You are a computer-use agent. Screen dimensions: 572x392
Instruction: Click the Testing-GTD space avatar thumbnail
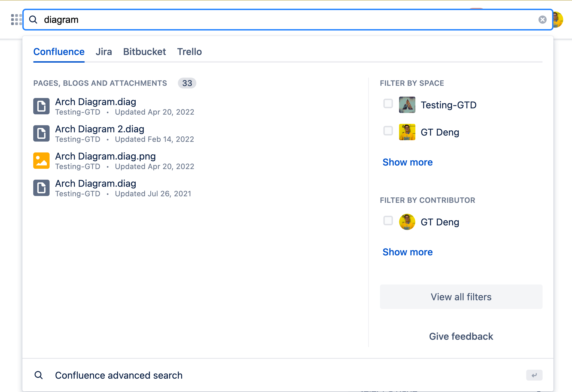(x=407, y=105)
